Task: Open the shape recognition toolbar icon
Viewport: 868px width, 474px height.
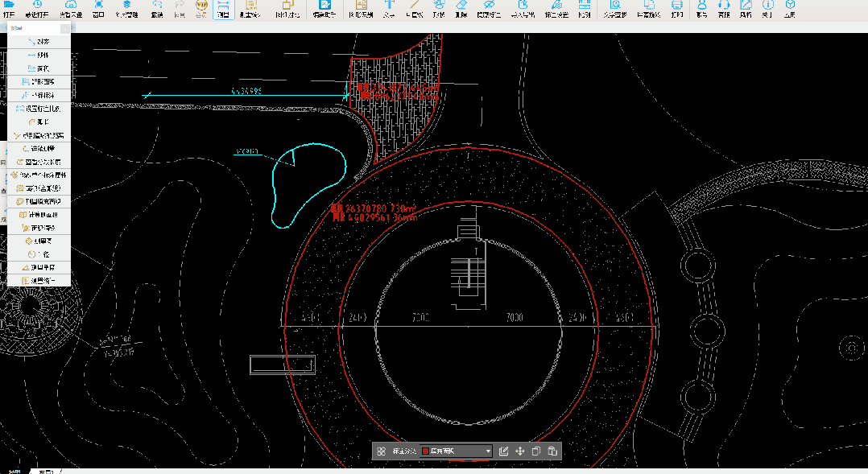Action: (361, 9)
